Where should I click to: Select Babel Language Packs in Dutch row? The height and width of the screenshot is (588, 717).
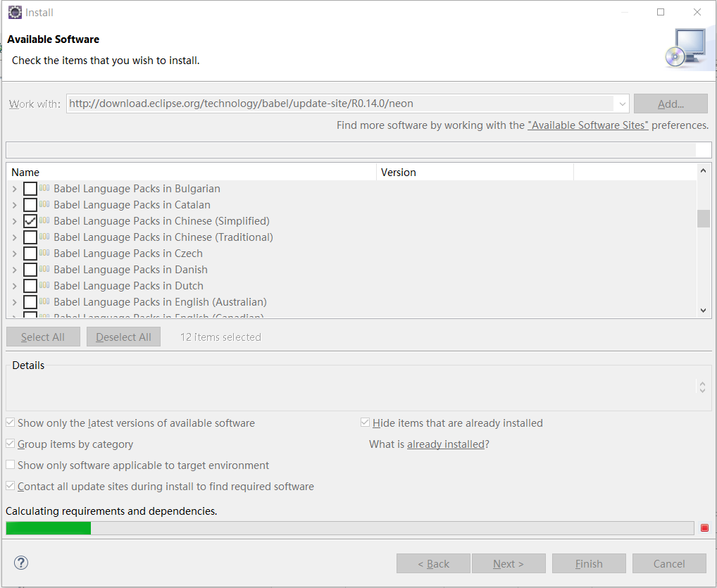click(x=128, y=286)
